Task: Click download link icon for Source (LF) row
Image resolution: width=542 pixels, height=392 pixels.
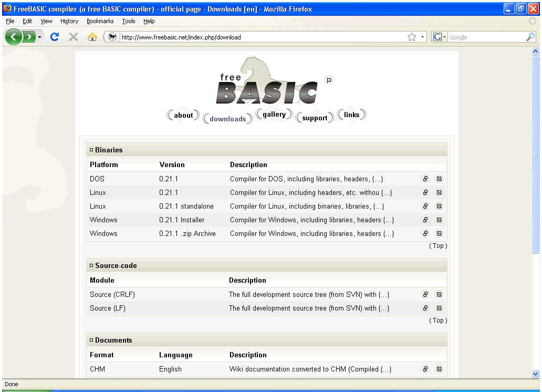Action: (x=425, y=308)
